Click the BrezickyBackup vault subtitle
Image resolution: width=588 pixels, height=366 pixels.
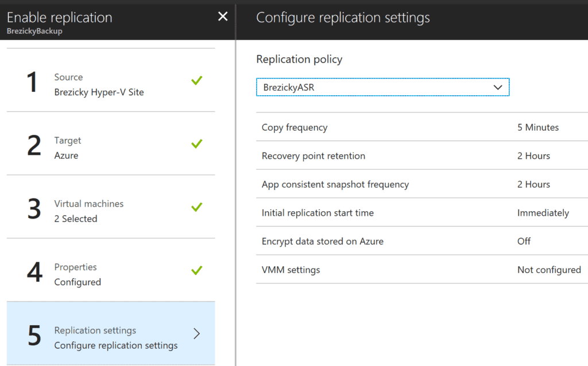point(34,31)
